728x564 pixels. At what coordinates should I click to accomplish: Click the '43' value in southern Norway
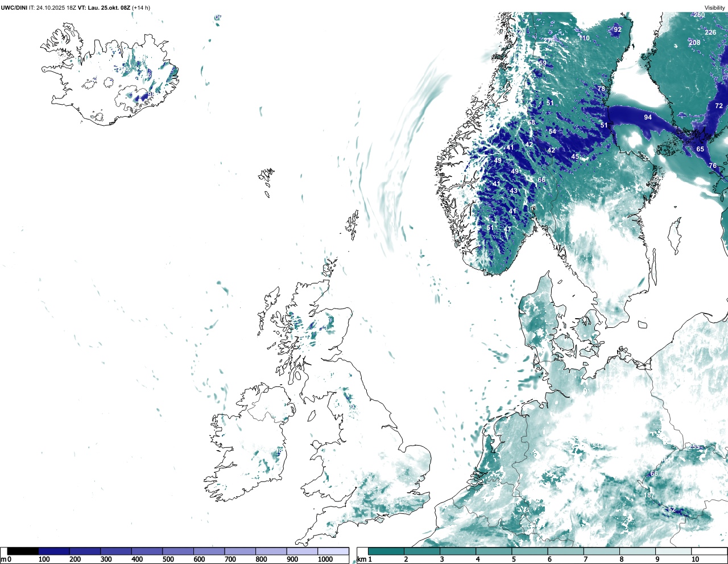pyautogui.click(x=514, y=191)
